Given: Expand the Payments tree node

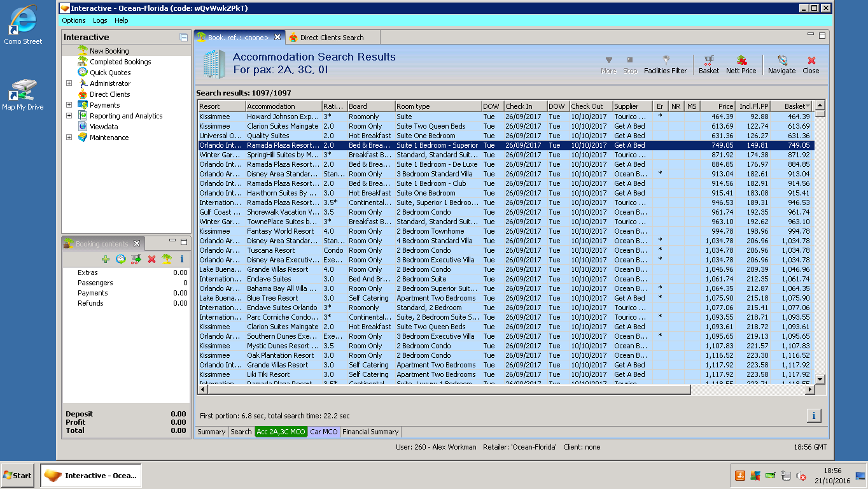Looking at the screenshot, I should tap(69, 105).
